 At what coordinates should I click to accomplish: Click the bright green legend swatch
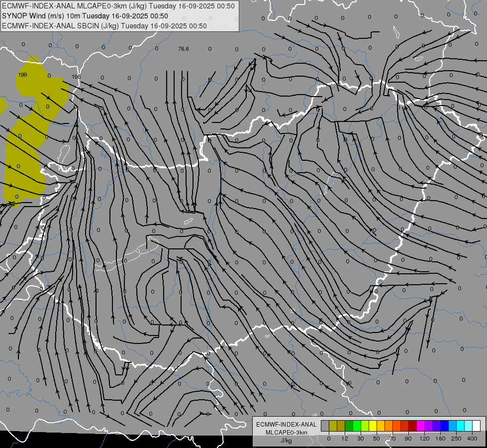tap(357, 426)
